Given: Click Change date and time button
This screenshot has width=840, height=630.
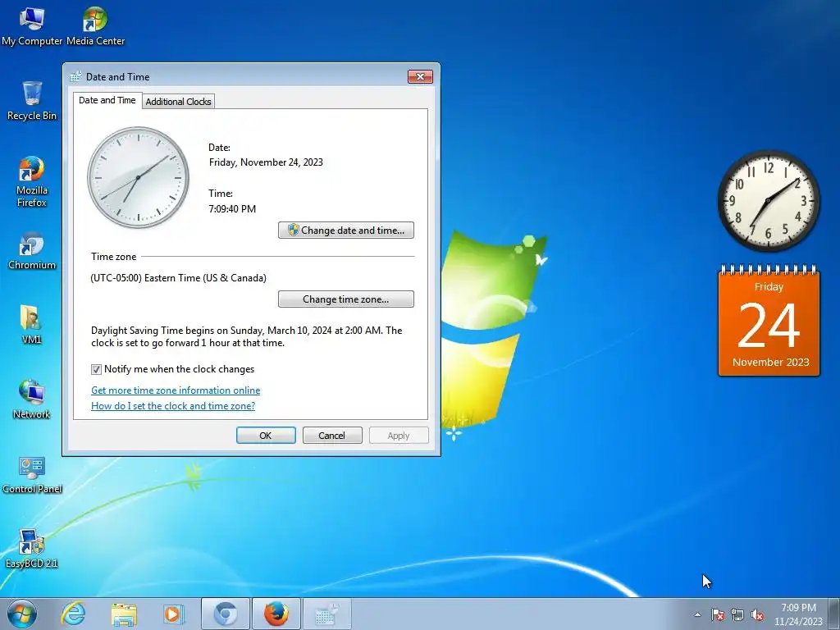Looking at the screenshot, I should pyautogui.click(x=346, y=231).
